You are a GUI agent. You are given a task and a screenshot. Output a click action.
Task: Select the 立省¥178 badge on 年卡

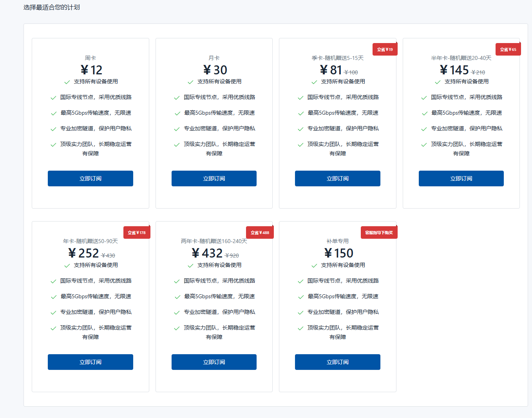tap(137, 232)
